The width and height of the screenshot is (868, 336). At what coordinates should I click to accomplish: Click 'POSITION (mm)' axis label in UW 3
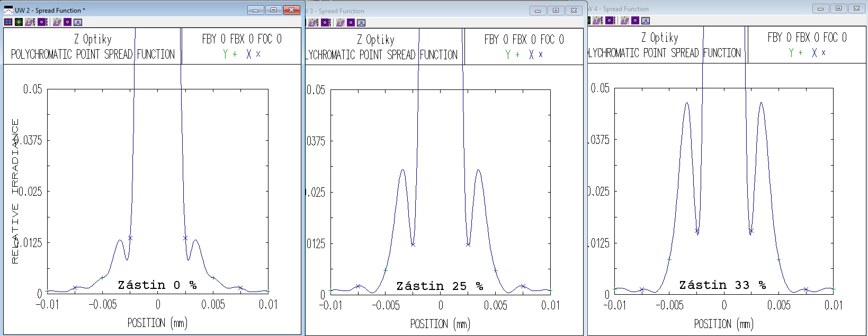point(440,324)
